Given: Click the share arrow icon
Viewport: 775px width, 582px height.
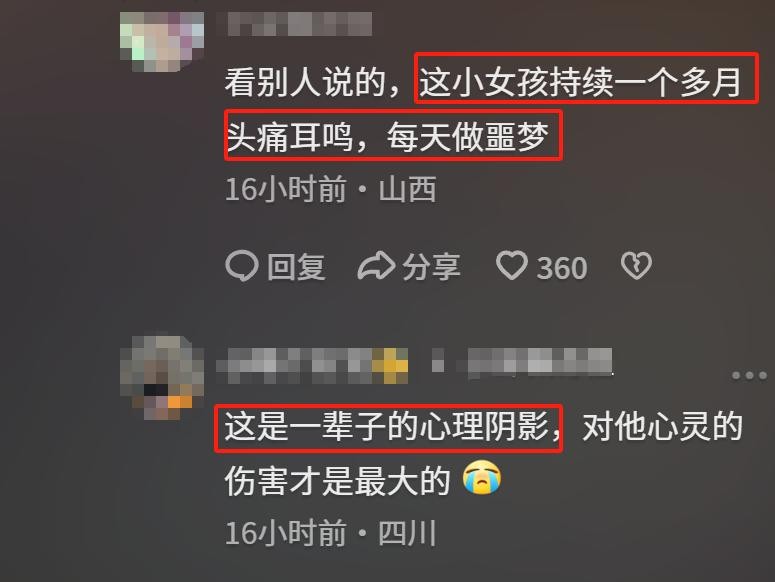Looking at the screenshot, I should click(376, 266).
